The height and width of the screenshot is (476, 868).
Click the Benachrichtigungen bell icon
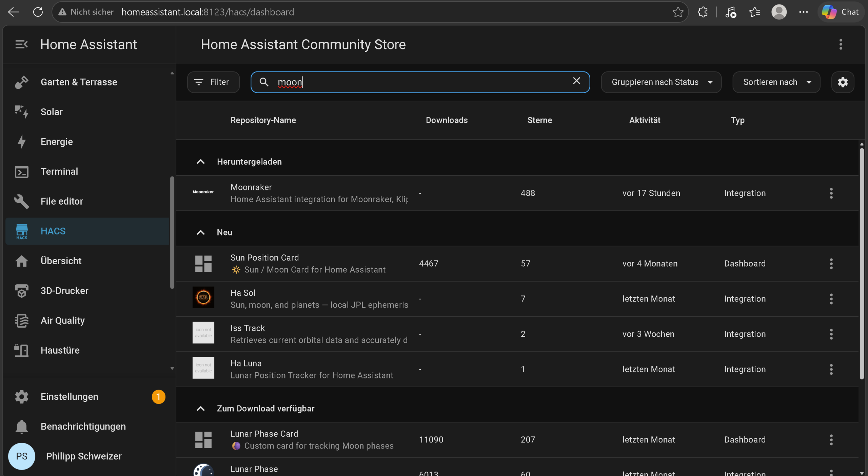pos(22,427)
